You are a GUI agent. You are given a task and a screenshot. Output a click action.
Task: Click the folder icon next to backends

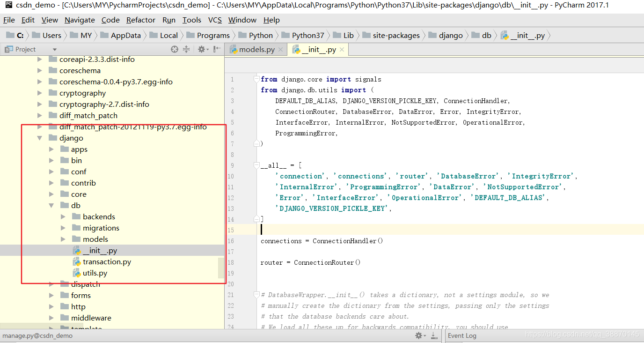(x=76, y=217)
